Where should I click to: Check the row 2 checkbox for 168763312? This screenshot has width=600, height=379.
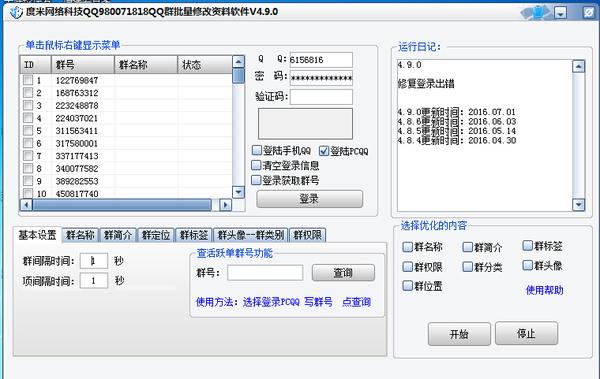pos(28,93)
